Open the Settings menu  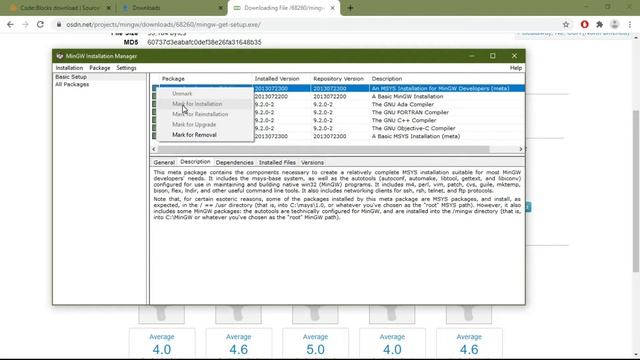click(126, 68)
